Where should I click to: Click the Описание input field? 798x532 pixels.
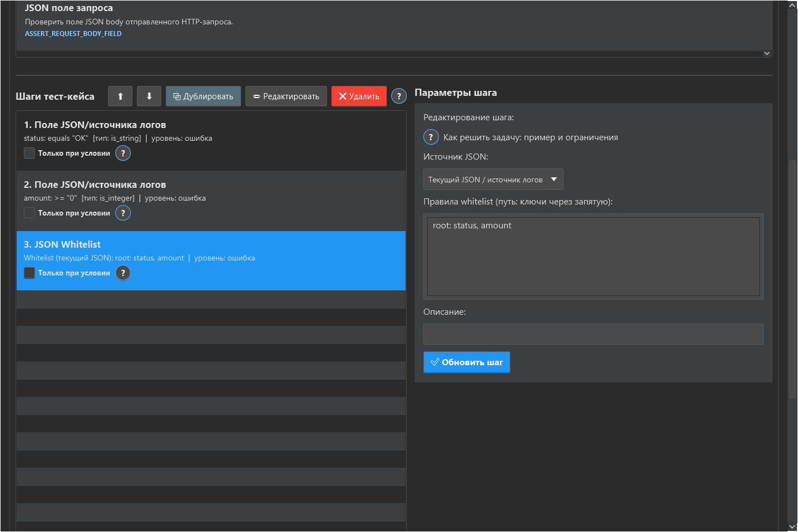point(594,334)
